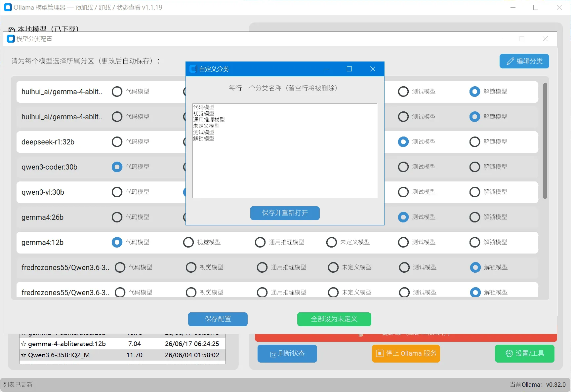Select 解锁模型 for deepseek-r1:32b

pyautogui.click(x=475, y=142)
